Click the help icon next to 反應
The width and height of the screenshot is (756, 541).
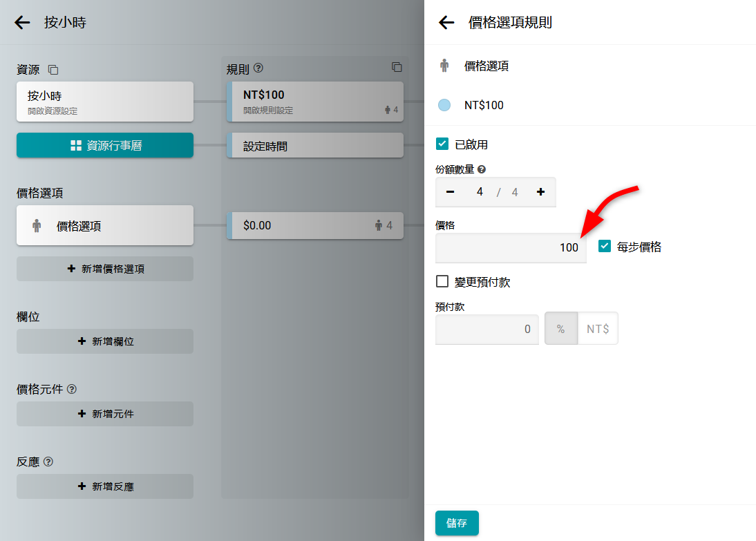48,462
